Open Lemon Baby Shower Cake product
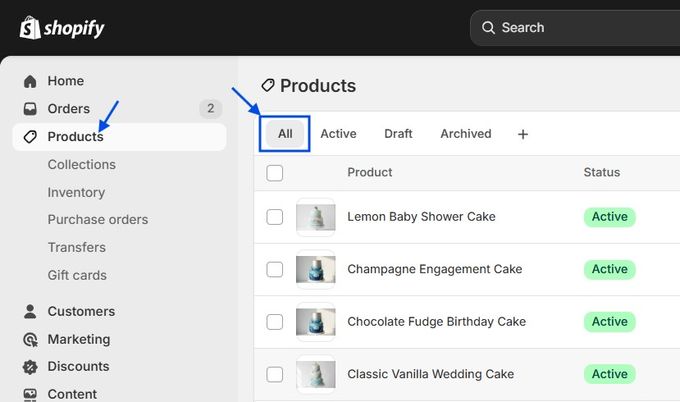Viewport: 680px width, 402px height. [x=421, y=217]
